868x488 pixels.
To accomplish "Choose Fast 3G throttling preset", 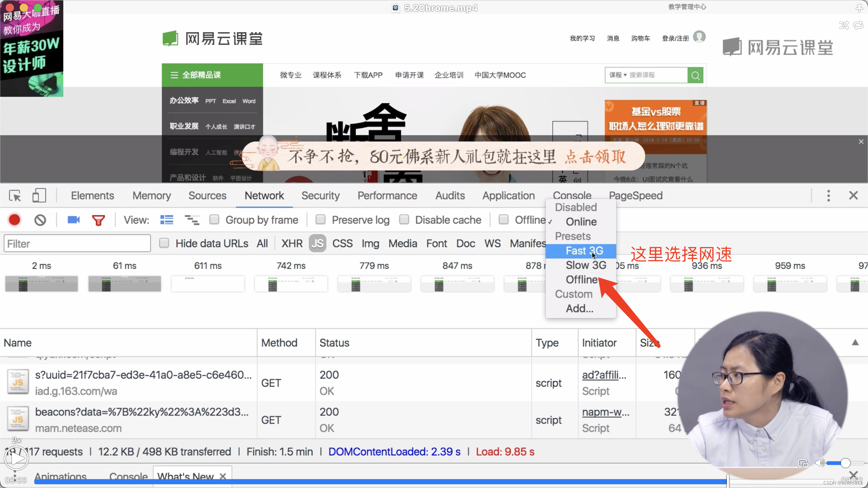I will (x=581, y=251).
